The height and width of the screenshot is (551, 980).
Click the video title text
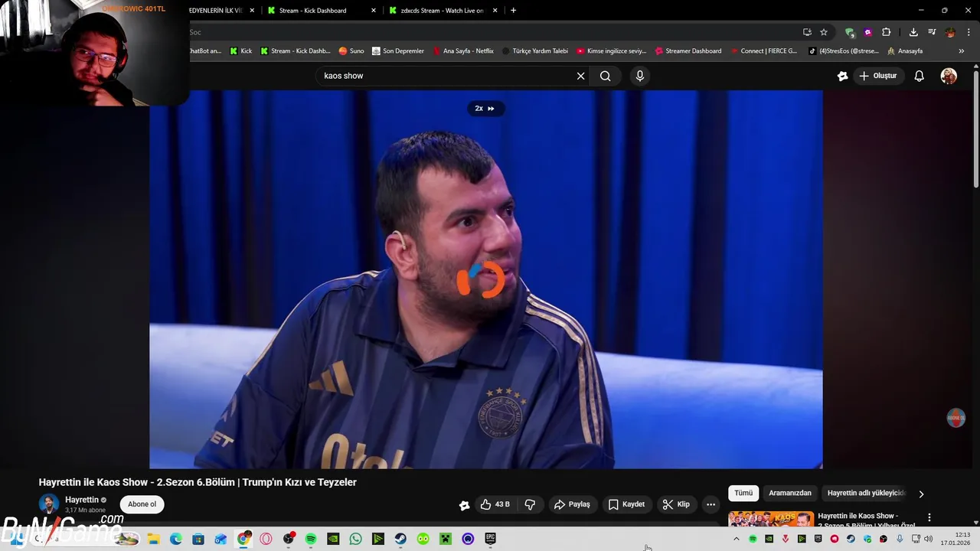(198, 482)
